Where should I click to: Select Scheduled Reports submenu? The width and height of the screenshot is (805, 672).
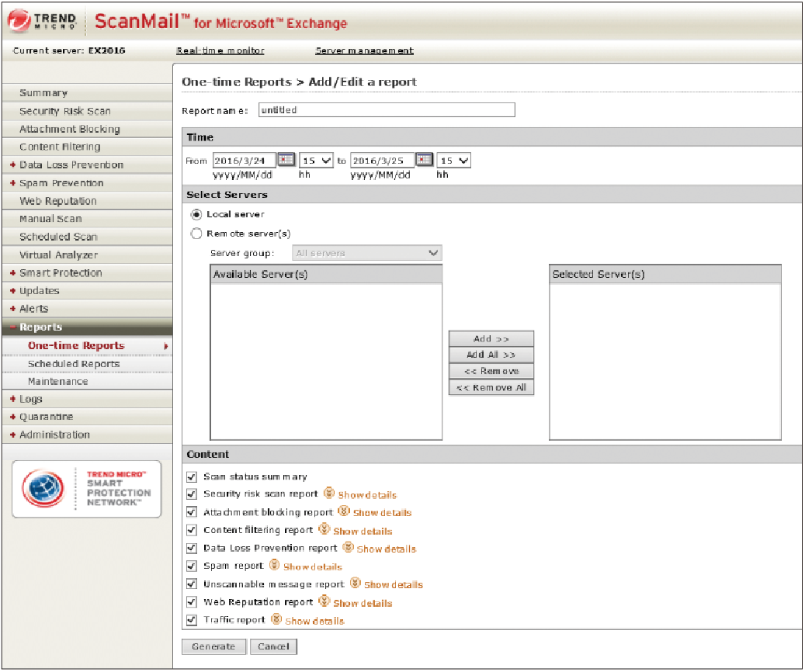74,363
